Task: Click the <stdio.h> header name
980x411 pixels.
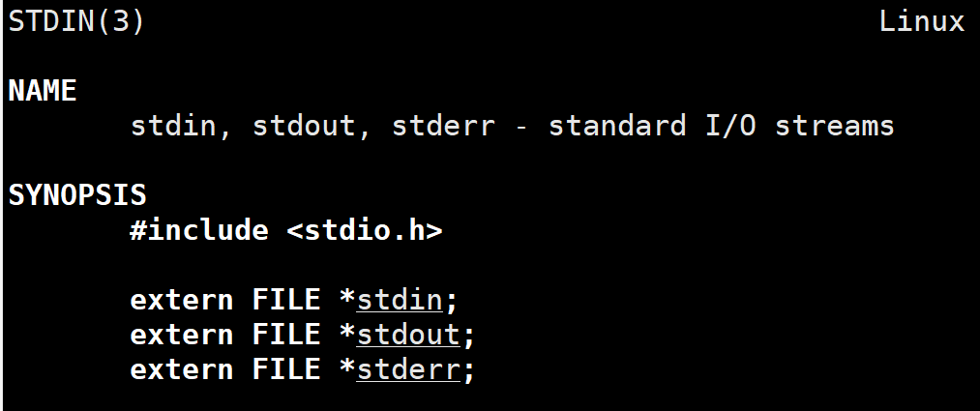Action: coord(365,230)
